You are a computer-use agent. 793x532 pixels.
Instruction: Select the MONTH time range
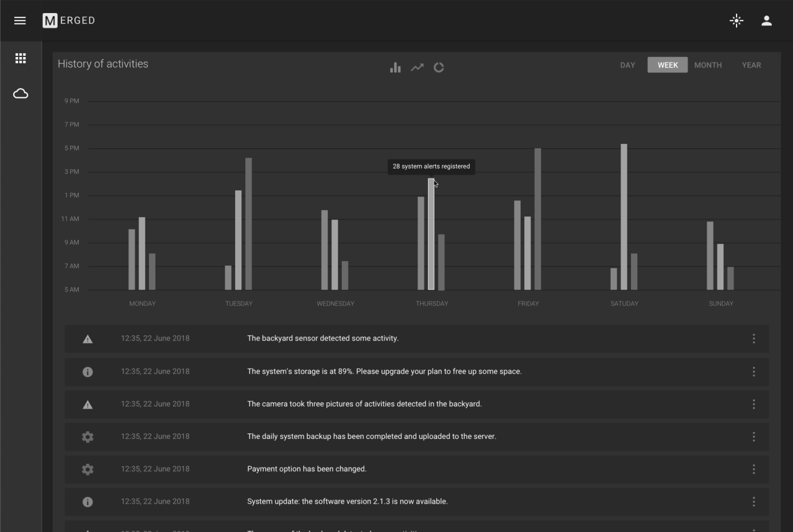pyautogui.click(x=707, y=65)
